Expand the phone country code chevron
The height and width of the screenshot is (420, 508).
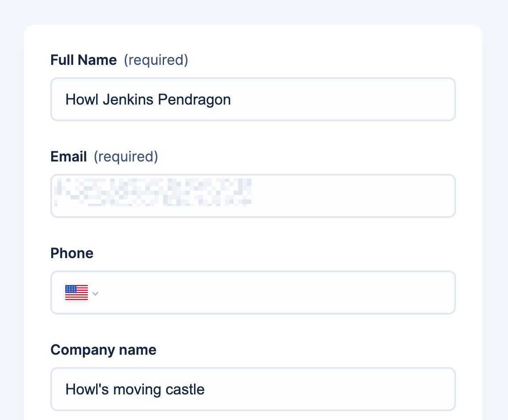95,293
